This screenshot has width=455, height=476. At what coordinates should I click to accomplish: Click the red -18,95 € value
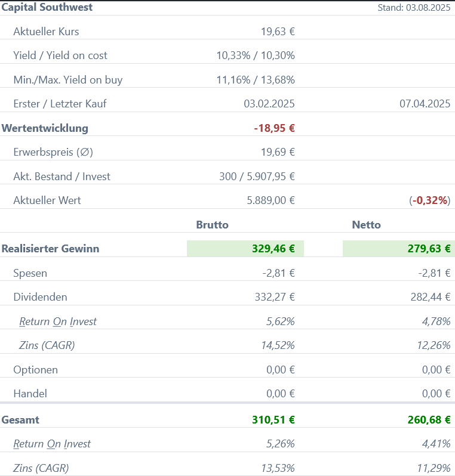tap(274, 128)
